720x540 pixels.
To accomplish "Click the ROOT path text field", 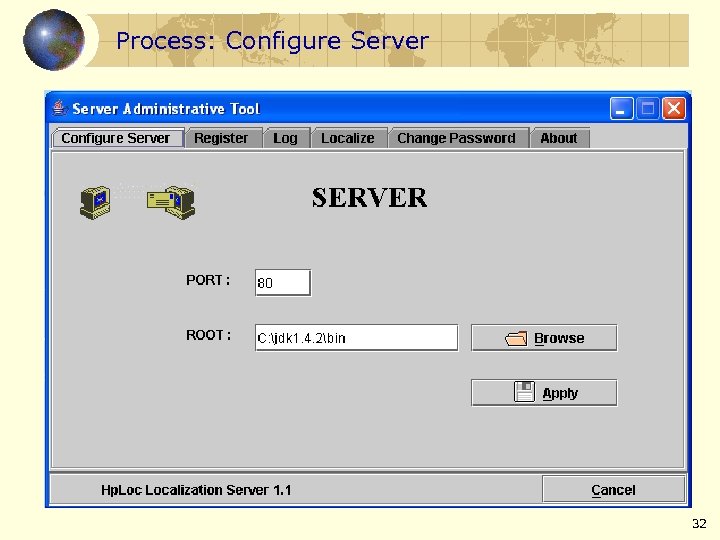I will (x=356, y=338).
